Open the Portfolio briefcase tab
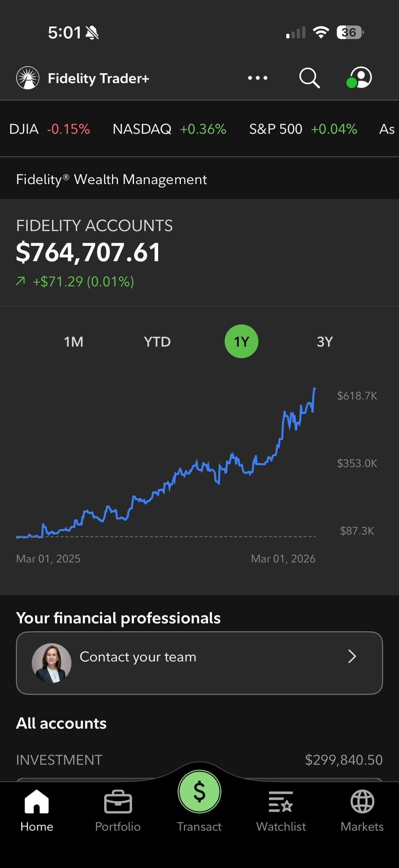 [118, 810]
